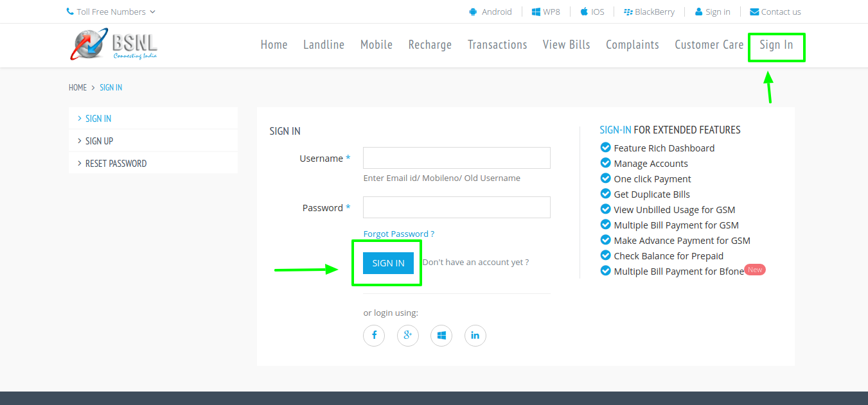Log in using the Facebook icon
This screenshot has width=868, height=405.
pos(374,335)
